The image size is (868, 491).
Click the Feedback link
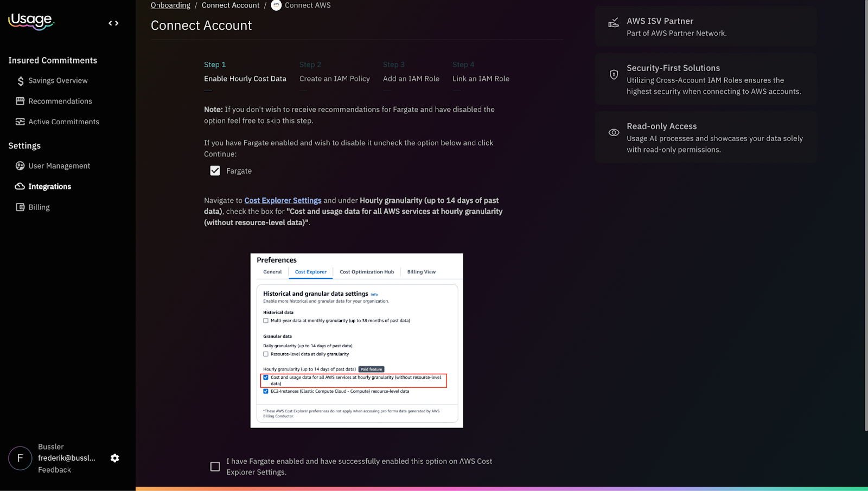pyautogui.click(x=54, y=470)
